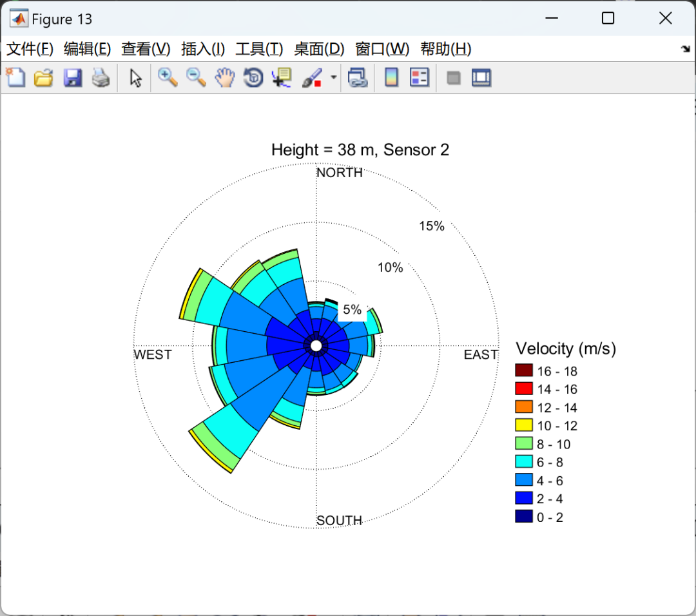Open the 工具(T) menu

259,49
